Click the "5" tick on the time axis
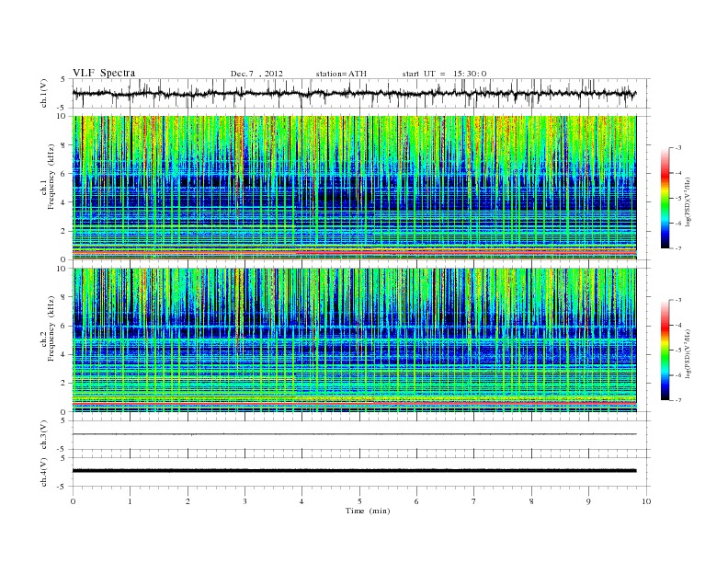Image resolution: width=728 pixels, height=563 pixels. pos(359,501)
